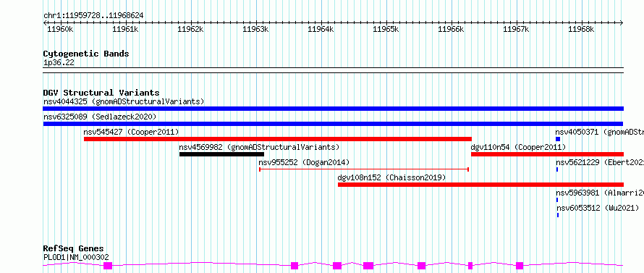Select the dgv108n152 Chaisson2019 red bar

click(480, 185)
